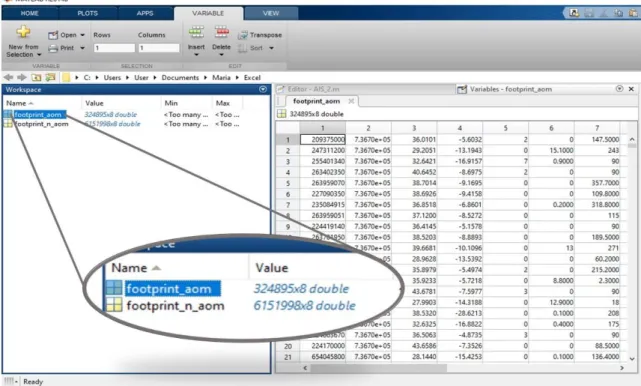The height and width of the screenshot is (386, 641).
Task: Open the Variables panel actions dropdown
Action: 620,89
